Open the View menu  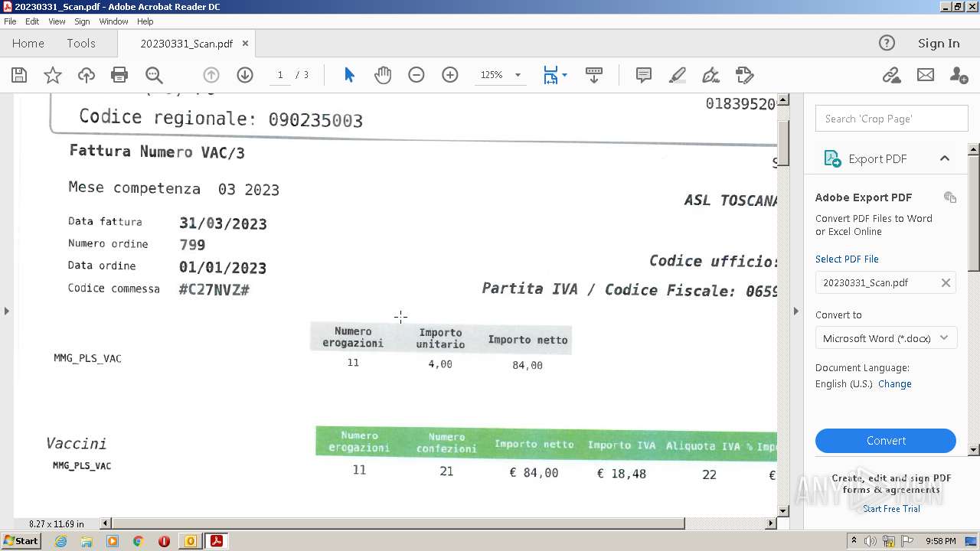point(57,21)
